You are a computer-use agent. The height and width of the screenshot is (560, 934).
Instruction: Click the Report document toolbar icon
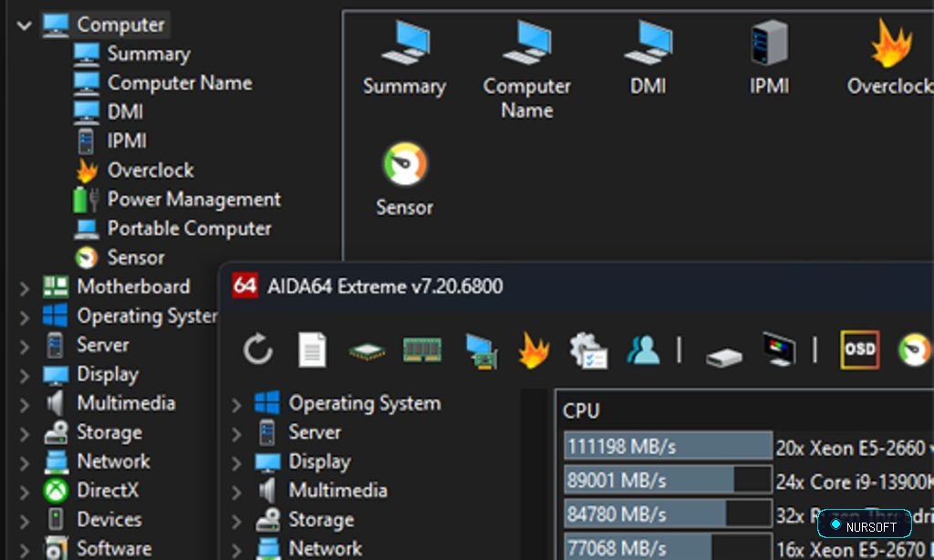tap(312, 349)
